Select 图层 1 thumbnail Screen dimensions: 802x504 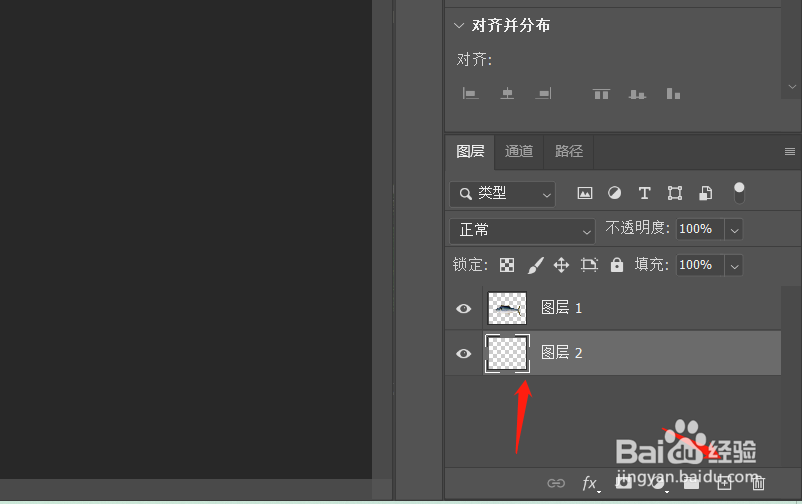(507, 309)
